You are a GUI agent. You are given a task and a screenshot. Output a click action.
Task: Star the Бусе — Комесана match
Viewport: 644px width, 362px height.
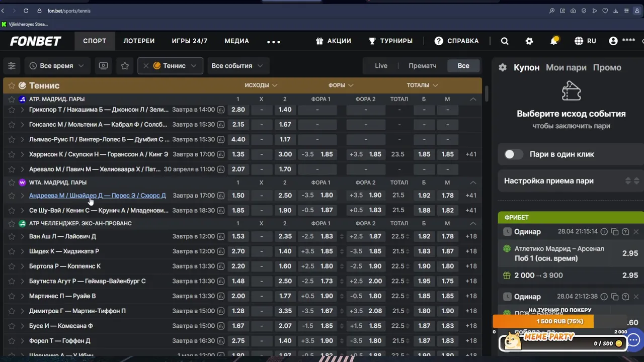tap(12, 326)
